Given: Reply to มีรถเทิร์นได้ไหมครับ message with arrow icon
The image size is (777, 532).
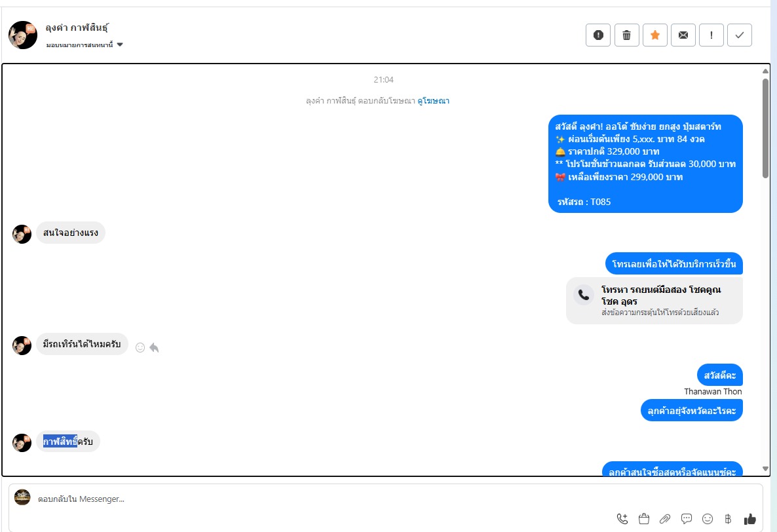Looking at the screenshot, I should (154, 348).
